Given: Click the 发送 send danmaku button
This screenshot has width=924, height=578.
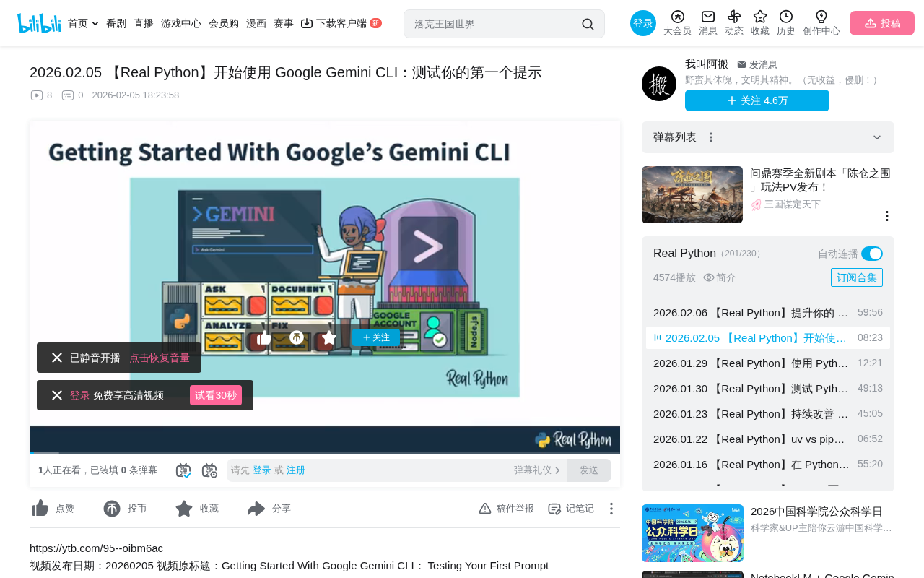Looking at the screenshot, I should [589, 470].
